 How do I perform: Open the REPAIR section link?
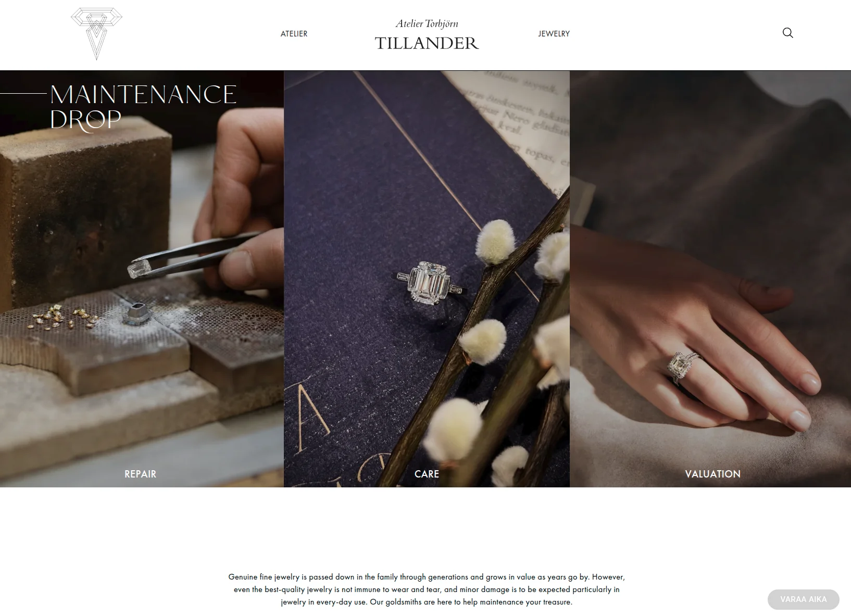click(140, 474)
